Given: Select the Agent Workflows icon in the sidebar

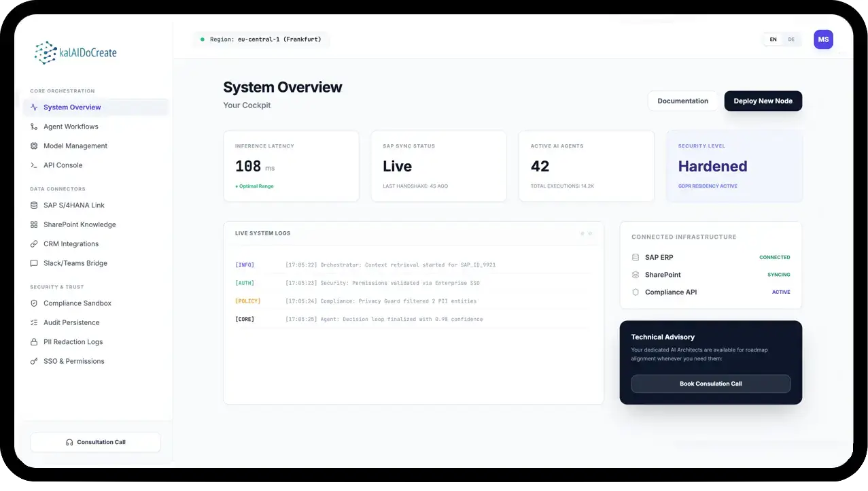Looking at the screenshot, I should [x=33, y=126].
